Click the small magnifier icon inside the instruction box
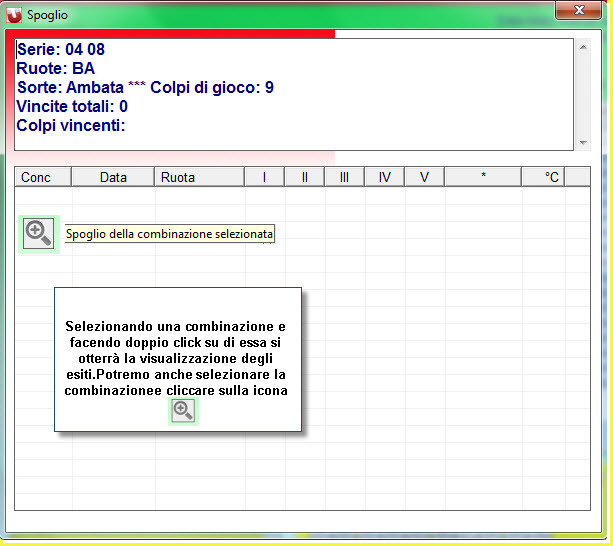 182,410
